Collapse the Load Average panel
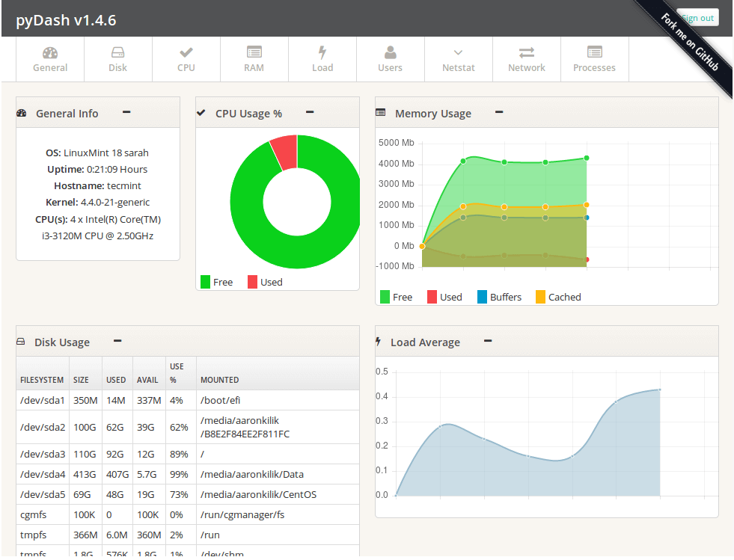Screen dimensions: 734x560 point(488,341)
